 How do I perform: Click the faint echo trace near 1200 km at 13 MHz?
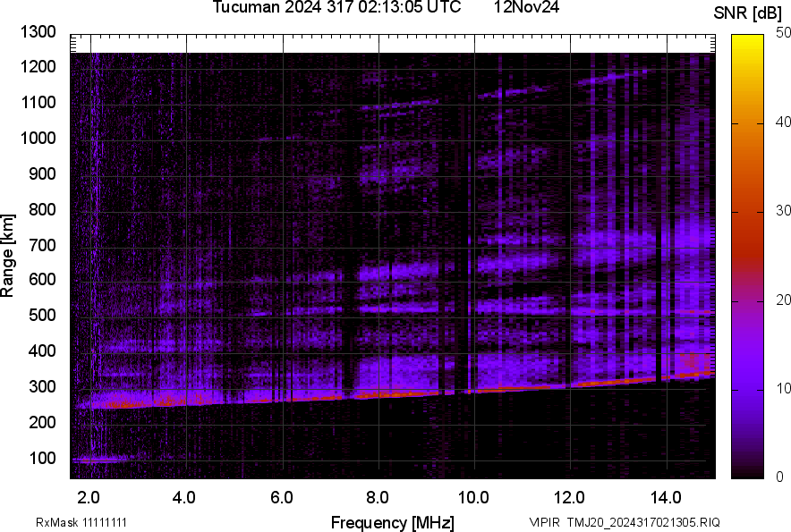click(x=613, y=77)
